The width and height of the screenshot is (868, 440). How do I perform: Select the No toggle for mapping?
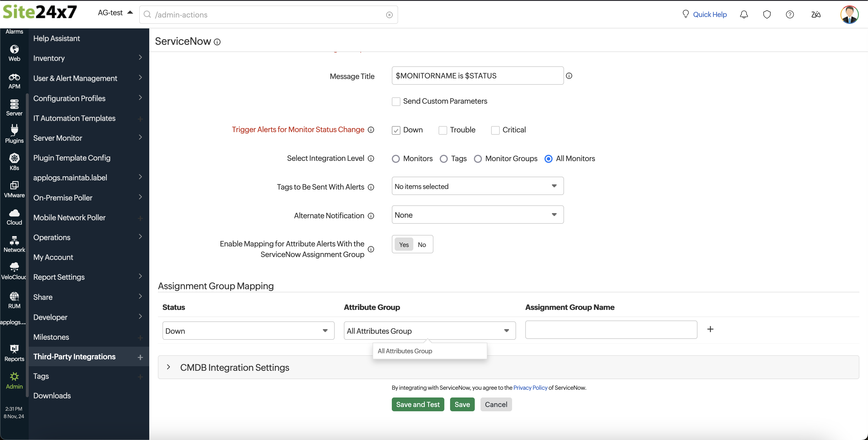tap(422, 244)
